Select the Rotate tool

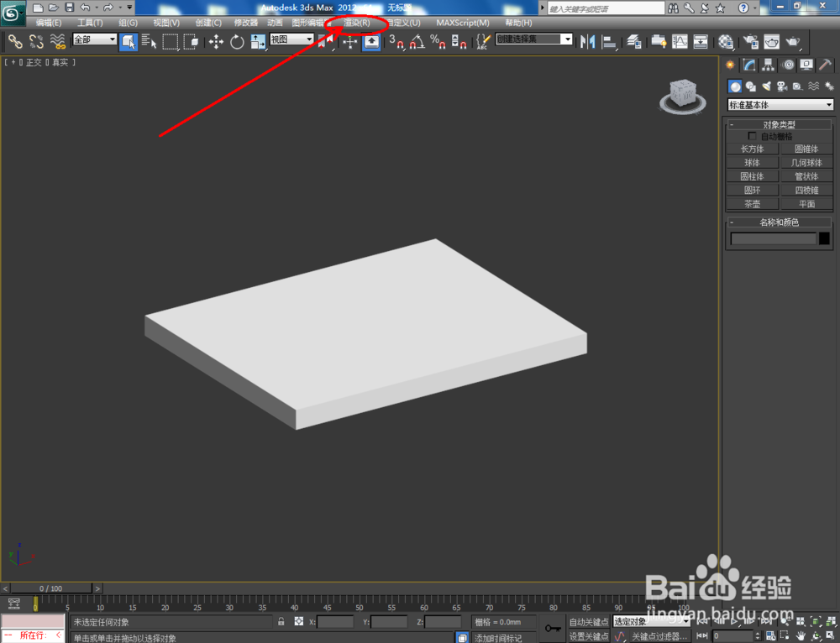click(x=237, y=41)
